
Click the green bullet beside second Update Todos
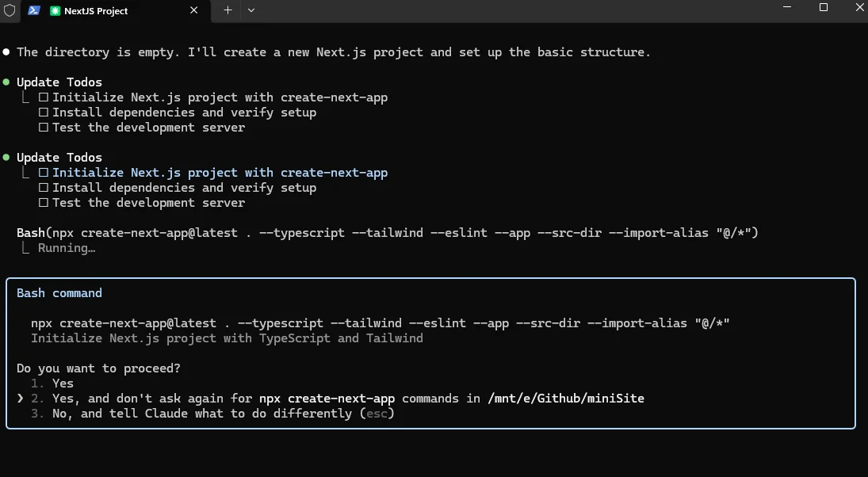(6, 157)
